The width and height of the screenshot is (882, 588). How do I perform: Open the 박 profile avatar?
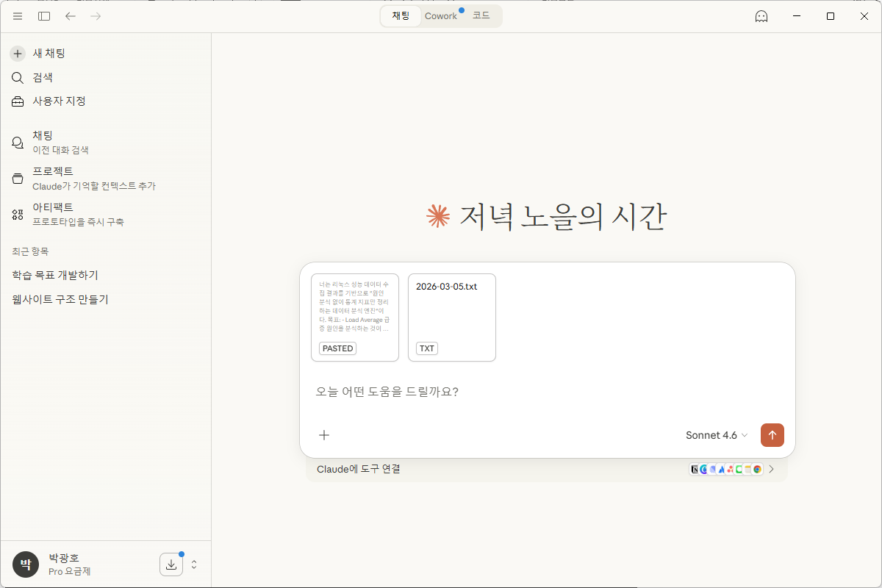(x=26, y=564)
